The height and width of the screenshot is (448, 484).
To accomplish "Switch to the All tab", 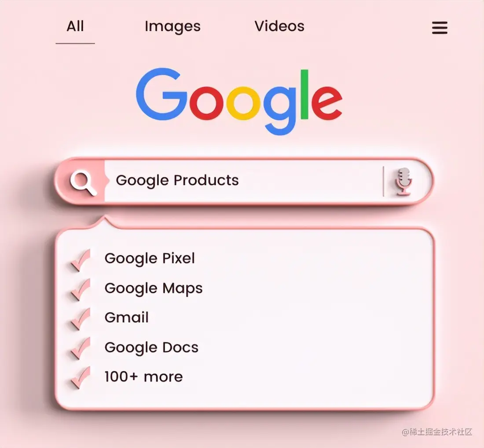I will tap(75, 26).
